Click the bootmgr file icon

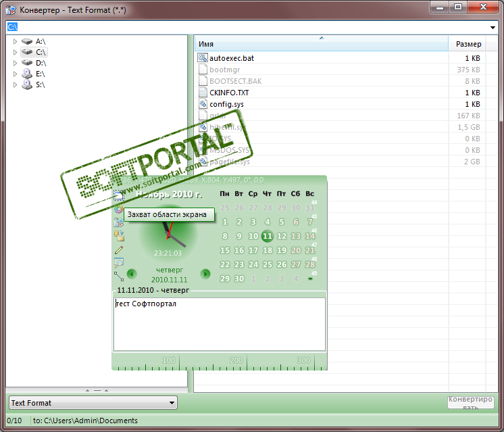(x=203, y=69)
